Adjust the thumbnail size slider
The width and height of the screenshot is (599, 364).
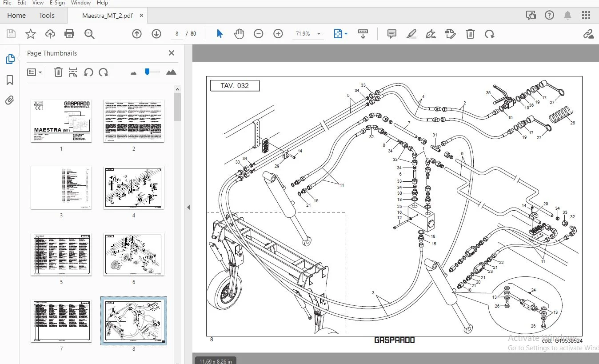point(152,72)
